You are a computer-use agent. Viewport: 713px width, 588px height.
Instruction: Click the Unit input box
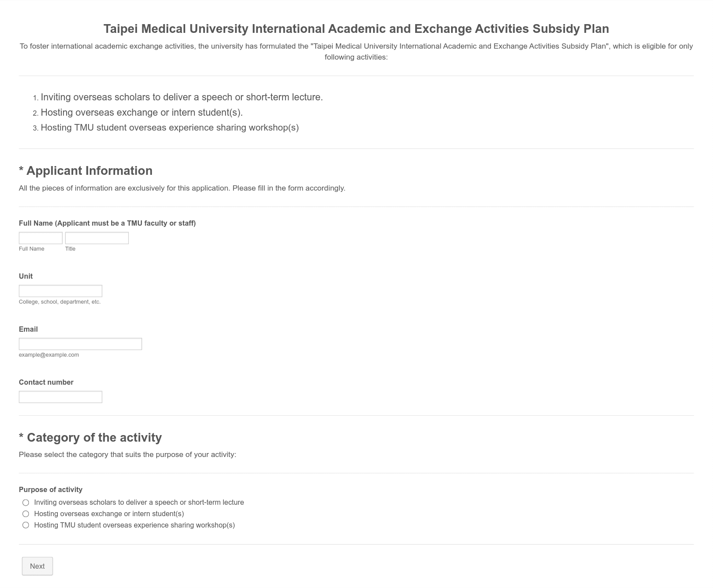(60, 291)
